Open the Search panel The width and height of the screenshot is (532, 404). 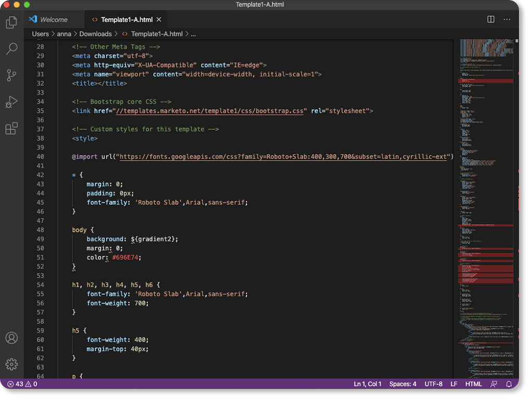click(11, 49)
